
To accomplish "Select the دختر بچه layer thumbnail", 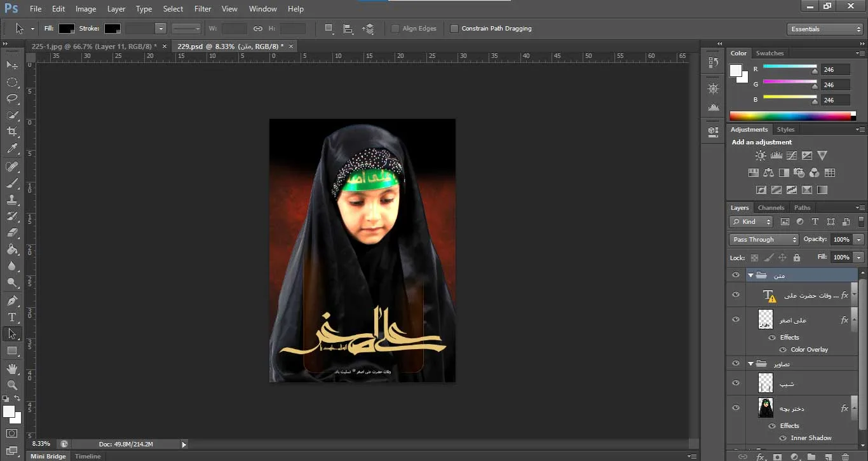I will pyautogui.click(x=766, y=408).
